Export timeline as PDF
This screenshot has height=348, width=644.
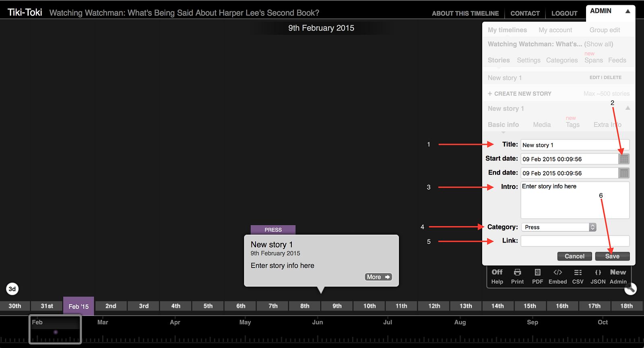(x=537, y=276)
